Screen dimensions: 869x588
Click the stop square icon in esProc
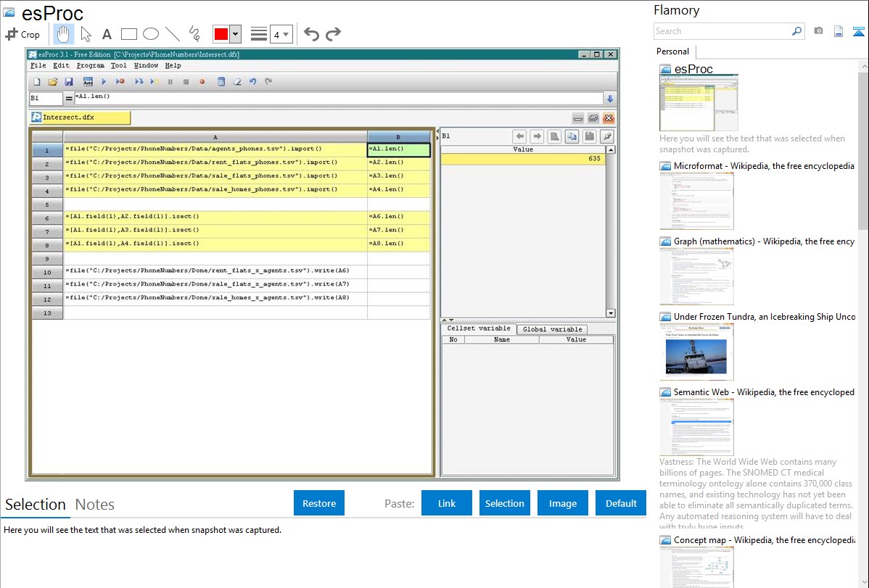coord(186,81)
